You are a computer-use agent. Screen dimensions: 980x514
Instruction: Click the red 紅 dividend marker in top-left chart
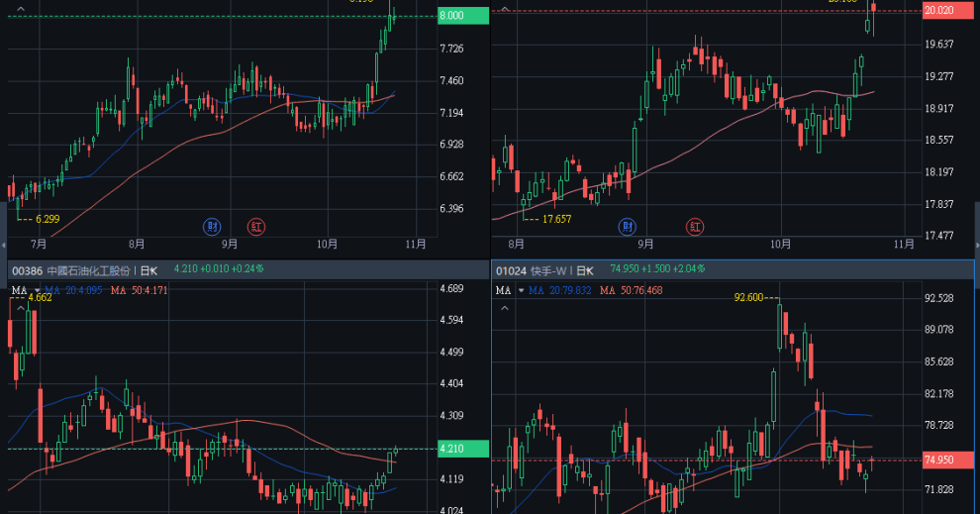click(256, 226)
